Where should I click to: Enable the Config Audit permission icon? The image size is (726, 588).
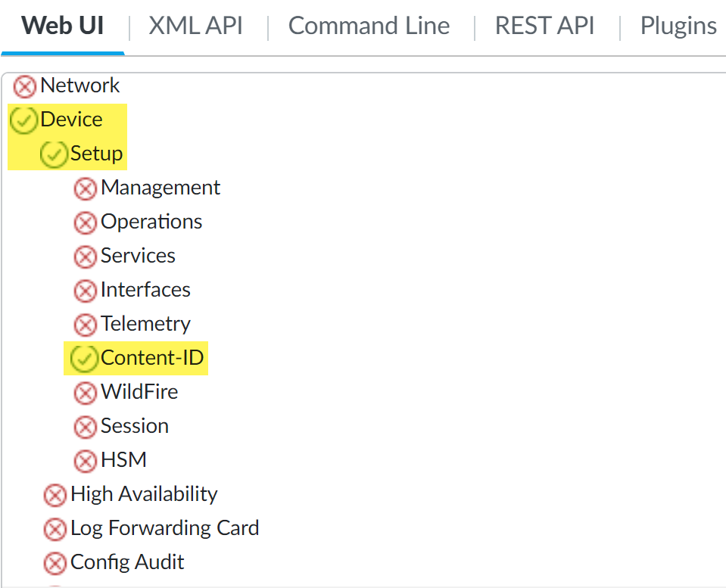(x=55, y=563)
